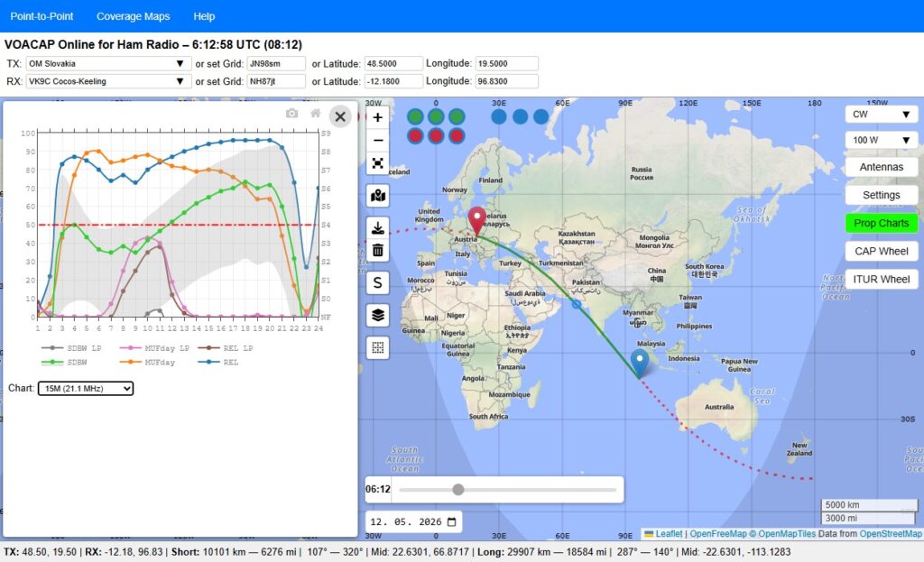Toggle MUFday LP trace in chart legend
The height and width of the screenshot is (562, 924).
pyautogui.click(x=154, y=348)
